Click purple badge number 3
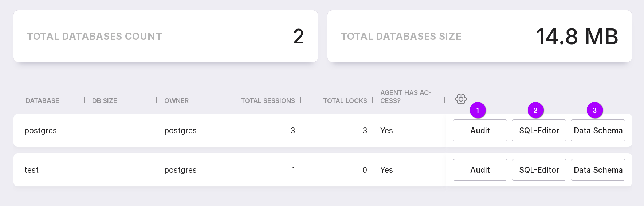The image size is (644, 206). (x=594, y=110)
